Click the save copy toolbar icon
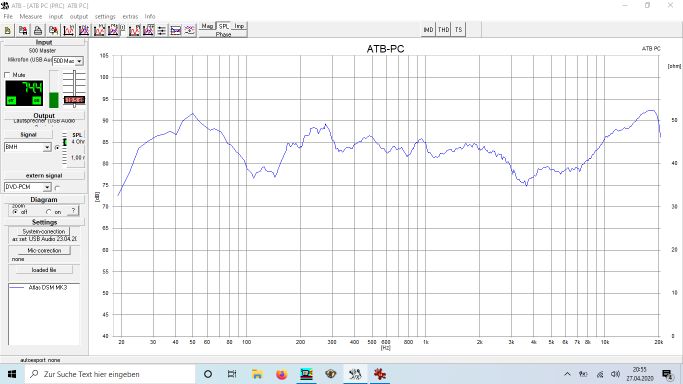The width and height of the screenshot is (683, 384). click(x=23, y=30)
